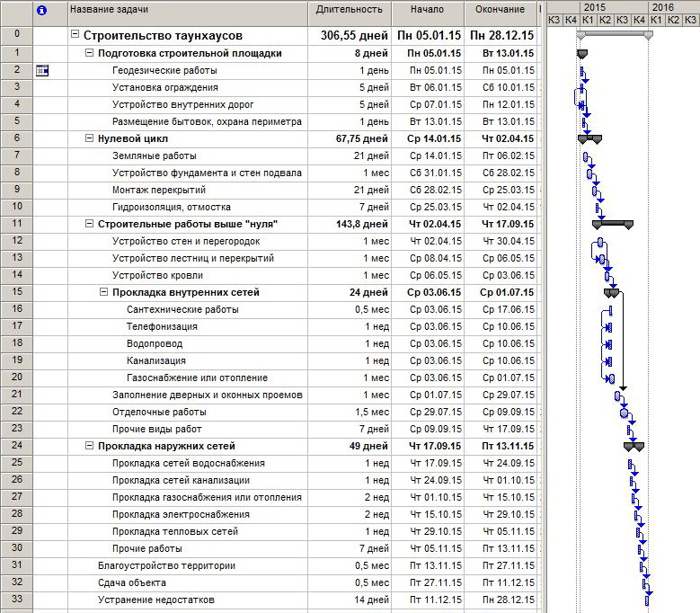Collapse the 'Строительство таунхаусов' summary task

point(75,34)
